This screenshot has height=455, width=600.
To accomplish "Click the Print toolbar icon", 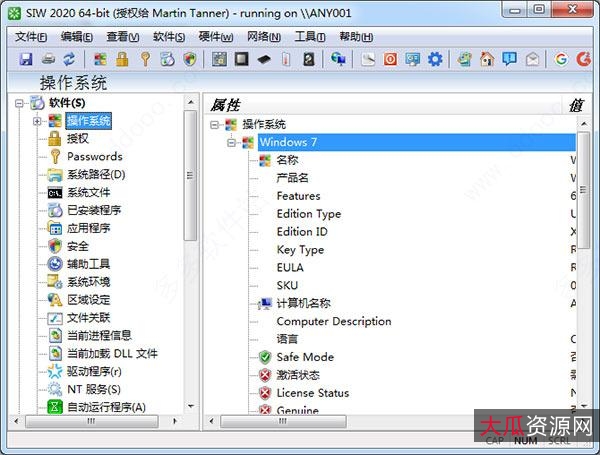I will (48, 59).
